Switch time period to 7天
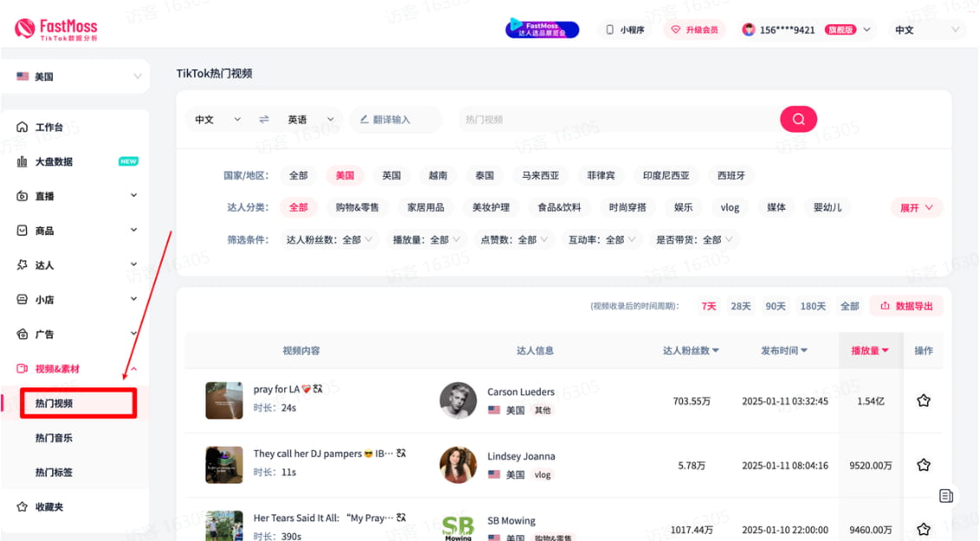The width and height of the screenshot is (980, 541). [708, 306]
